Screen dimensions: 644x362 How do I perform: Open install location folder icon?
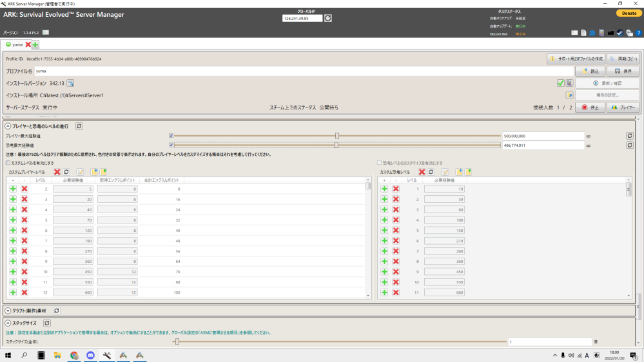pos(569,95)
